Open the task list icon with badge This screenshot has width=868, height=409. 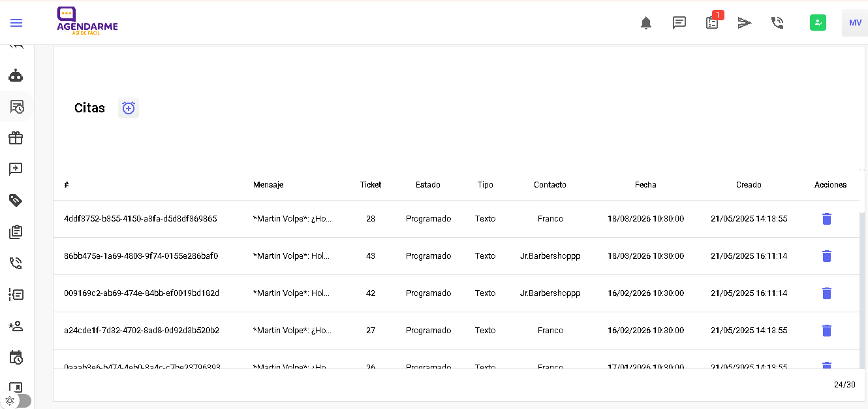coord(713,22)
